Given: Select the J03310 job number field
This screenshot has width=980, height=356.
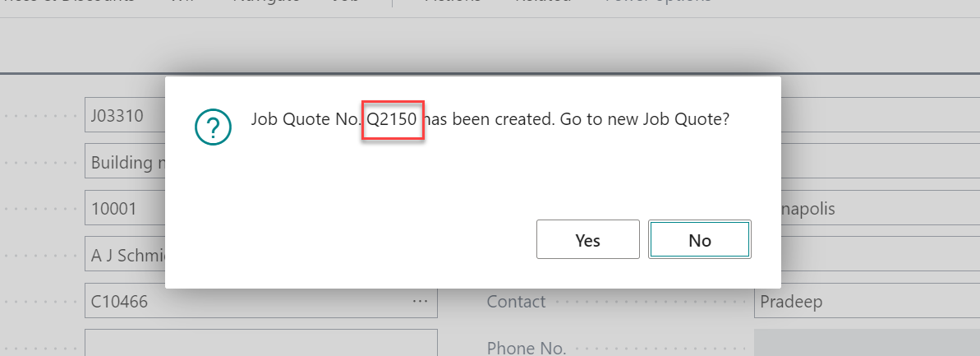Looking at the screenshot, I should pos(125,116).
